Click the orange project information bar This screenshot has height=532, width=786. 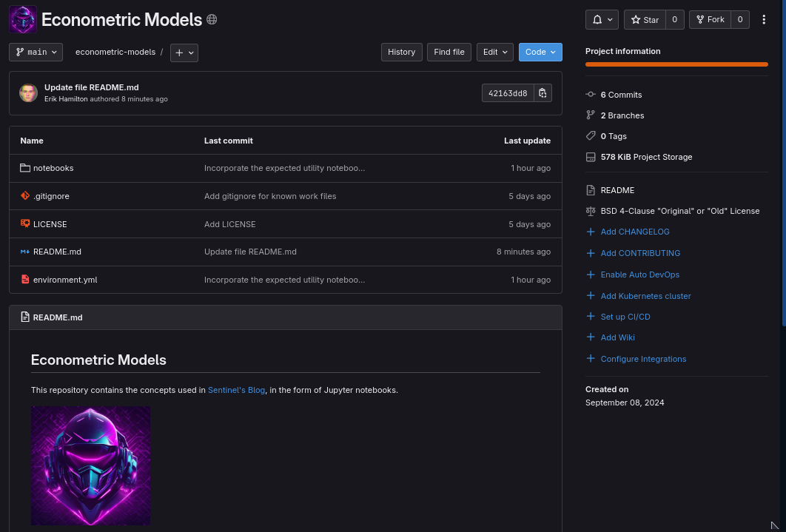tap(676, 64)
